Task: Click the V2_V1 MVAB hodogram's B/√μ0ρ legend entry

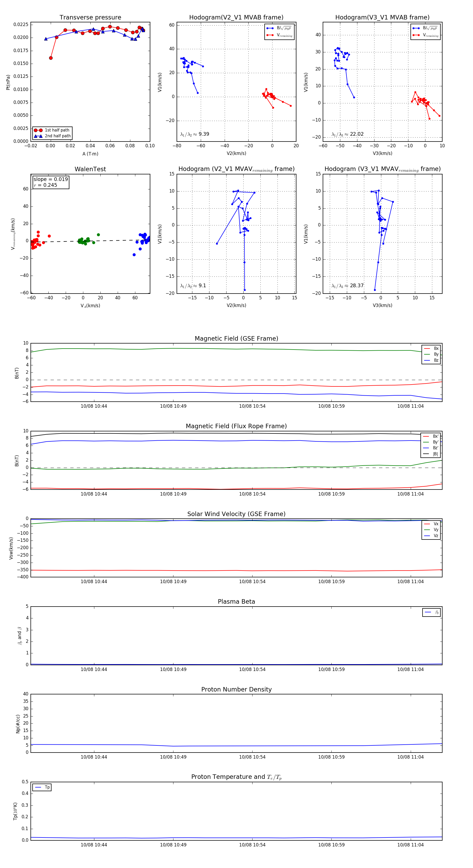Action: click(279, 28)
